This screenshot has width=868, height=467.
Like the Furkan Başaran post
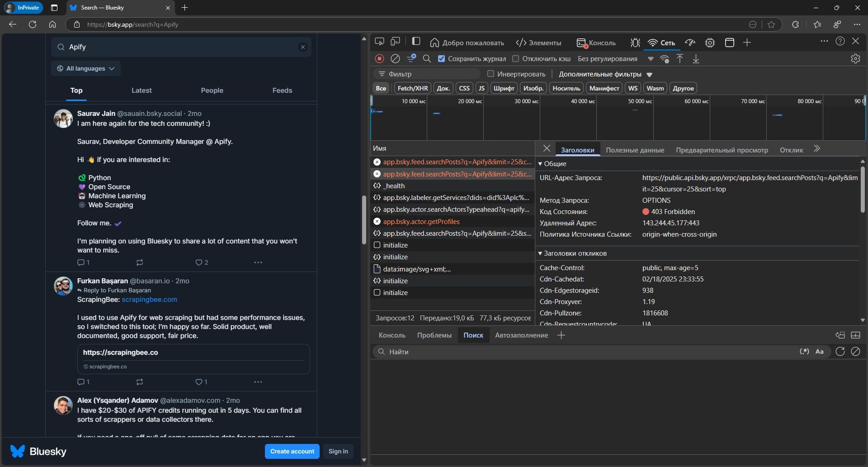(x=199, y=382)
